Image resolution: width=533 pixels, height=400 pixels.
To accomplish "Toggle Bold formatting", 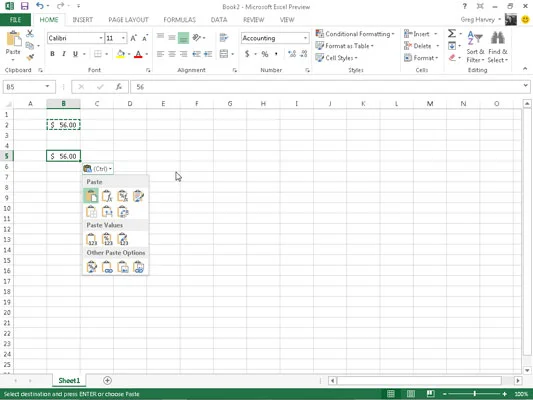I will point(52,54).
